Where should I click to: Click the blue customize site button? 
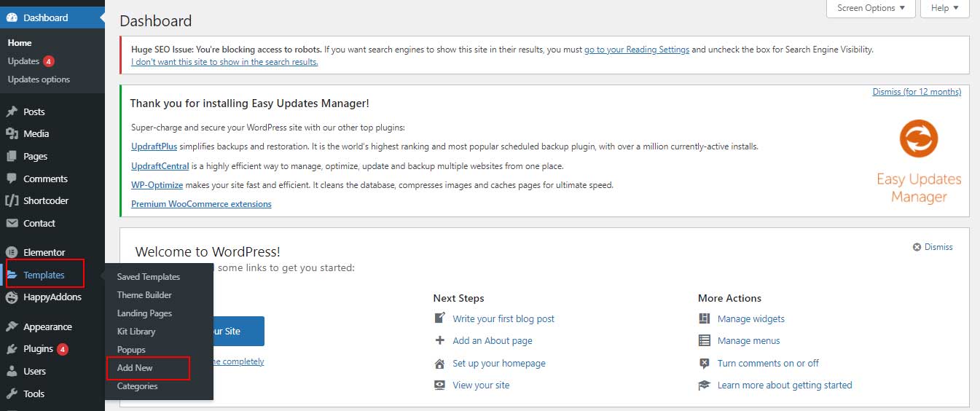[239, 331]
